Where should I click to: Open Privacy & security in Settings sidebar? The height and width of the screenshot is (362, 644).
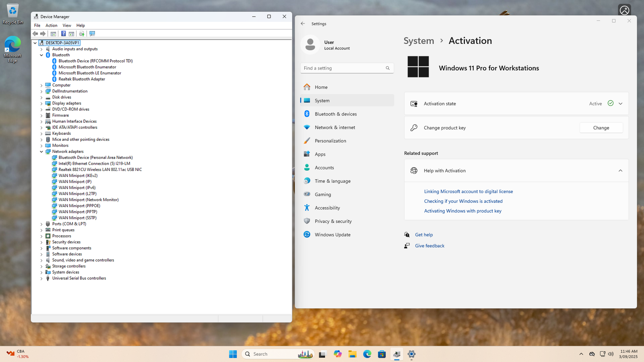point(347,221)
